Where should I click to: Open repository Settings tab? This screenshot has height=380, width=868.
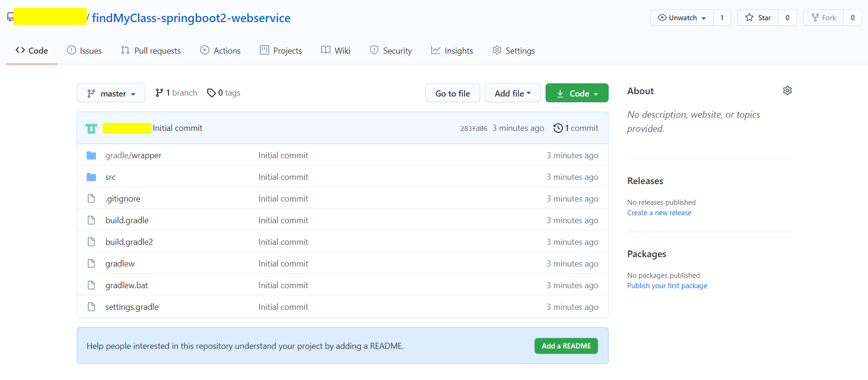514,50
